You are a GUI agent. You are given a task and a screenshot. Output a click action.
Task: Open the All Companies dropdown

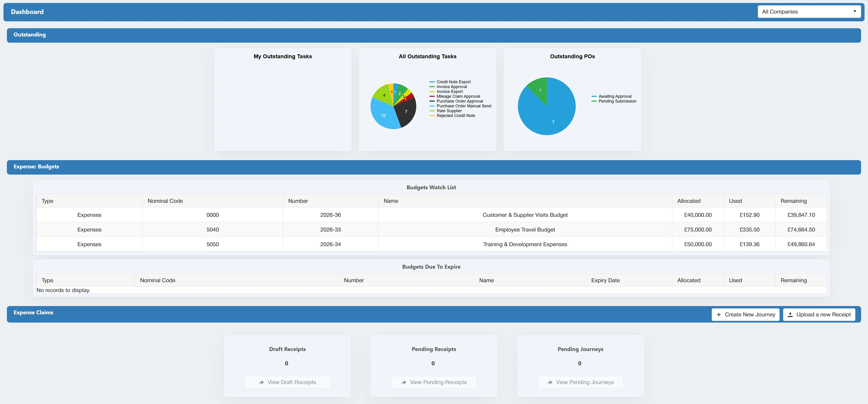click(x=809, y=11)
